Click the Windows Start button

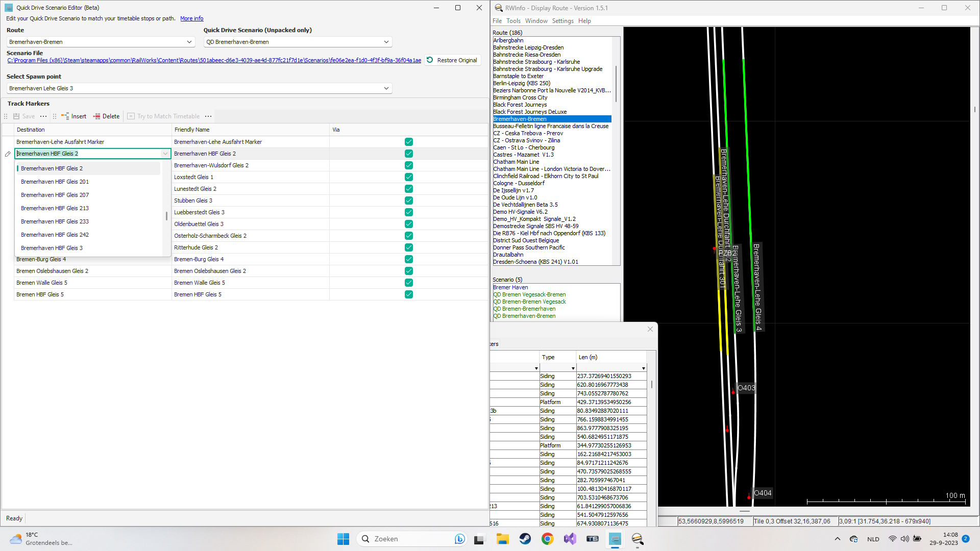[343, 539]
